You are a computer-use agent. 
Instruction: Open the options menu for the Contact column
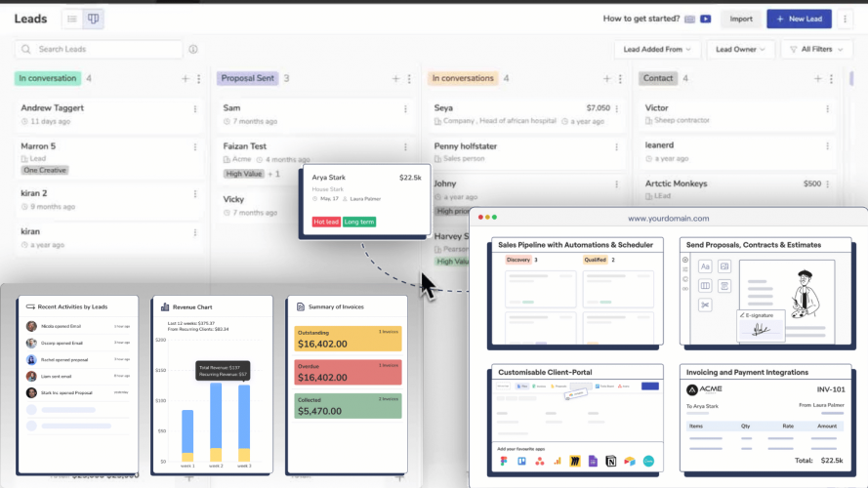coord(831,78)
